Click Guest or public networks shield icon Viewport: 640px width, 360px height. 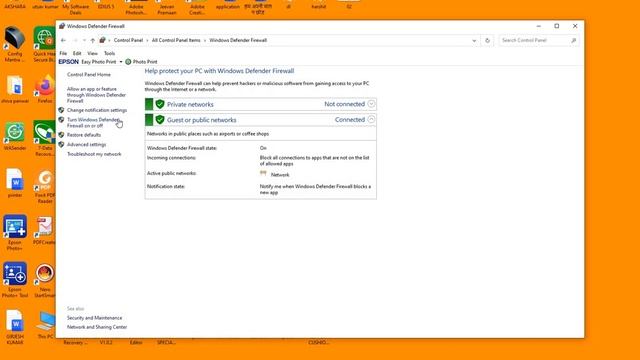[x=160, y=120]
